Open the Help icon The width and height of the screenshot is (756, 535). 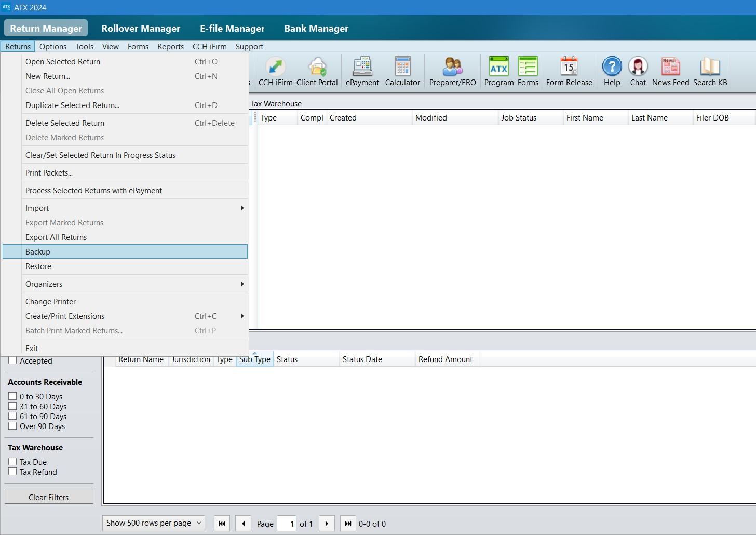612,72
